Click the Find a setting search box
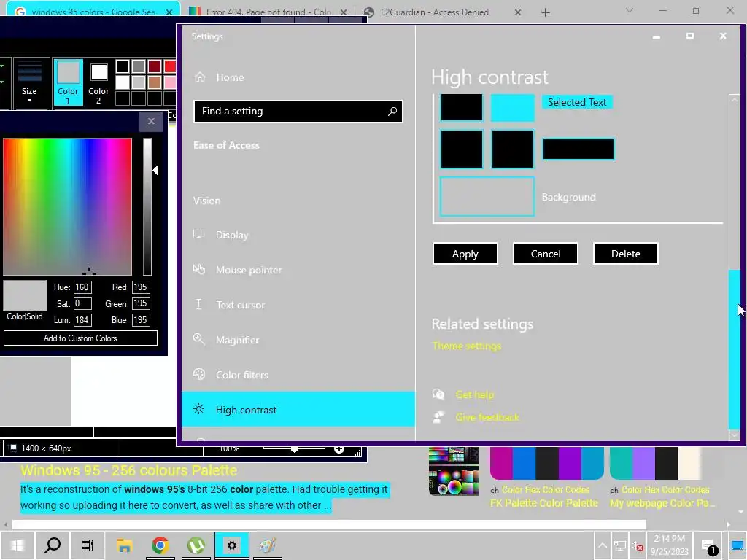747x560 pixels. [x=298, y=112]
